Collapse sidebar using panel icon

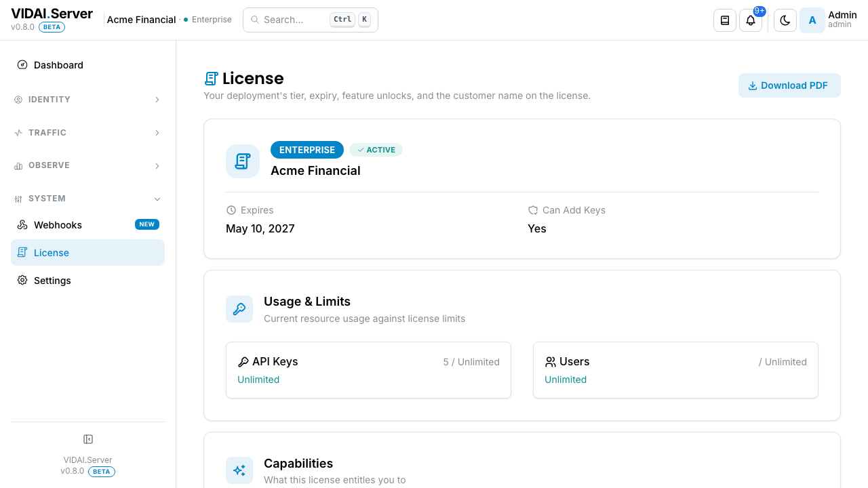coord(88,439)
